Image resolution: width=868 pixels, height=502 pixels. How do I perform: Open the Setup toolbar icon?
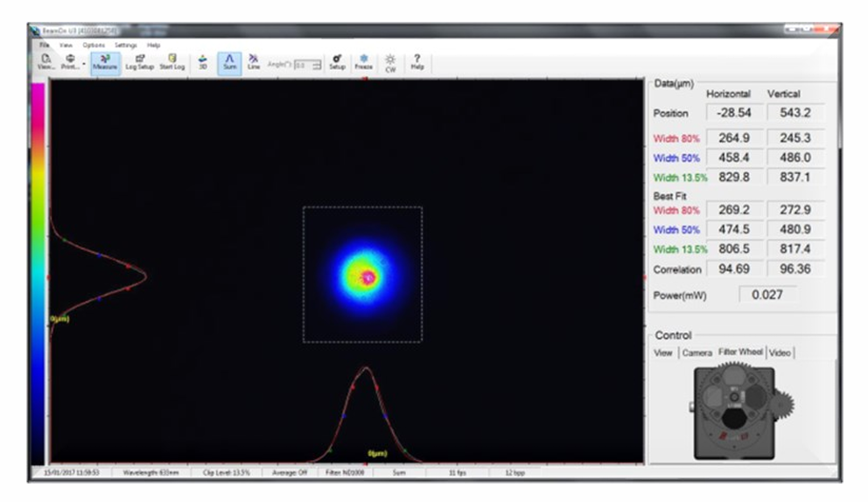(x=337, y=62)
